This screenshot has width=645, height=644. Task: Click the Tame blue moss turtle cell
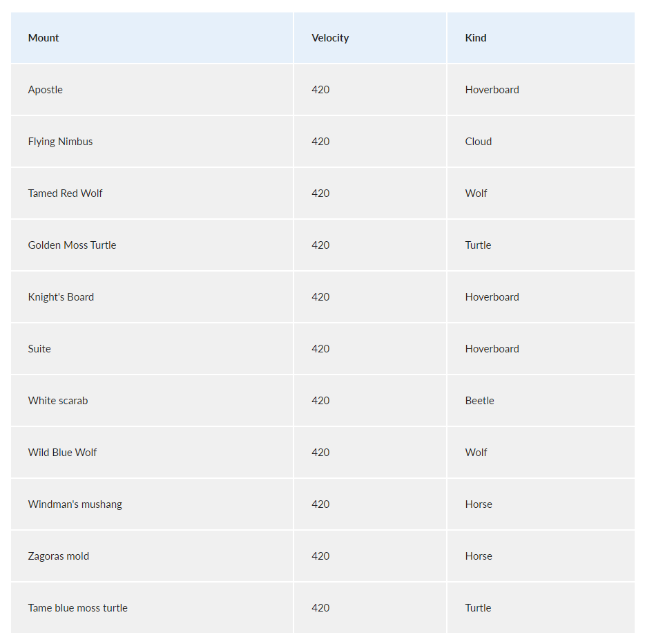[x=152, y=608]
